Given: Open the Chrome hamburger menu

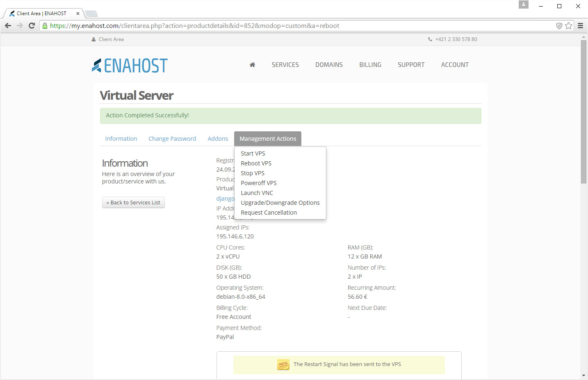Looking at the screenshot, I should click(580, 25).
